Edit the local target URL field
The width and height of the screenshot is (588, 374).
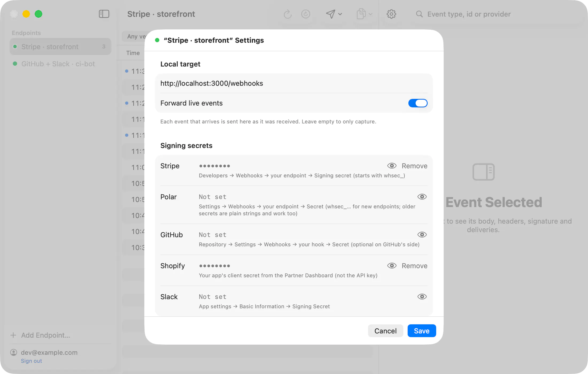coord(294,83)
